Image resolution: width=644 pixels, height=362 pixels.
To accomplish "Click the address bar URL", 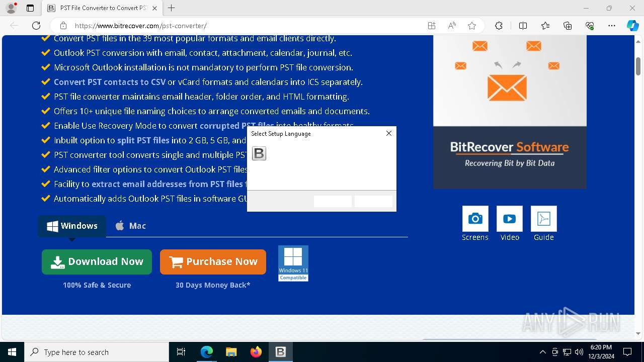I will pyautogui.click(x=140, y=26).
